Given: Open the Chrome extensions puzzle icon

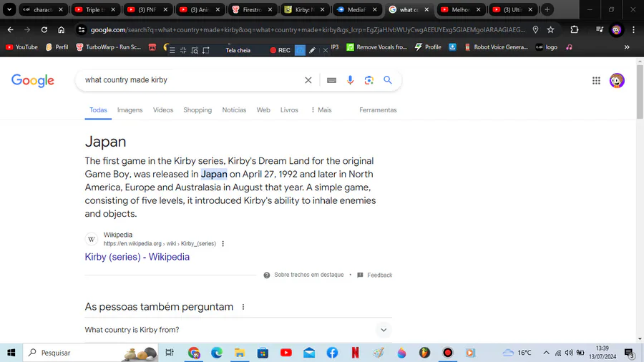Looking at the screenshot, I should click(574, 29).
